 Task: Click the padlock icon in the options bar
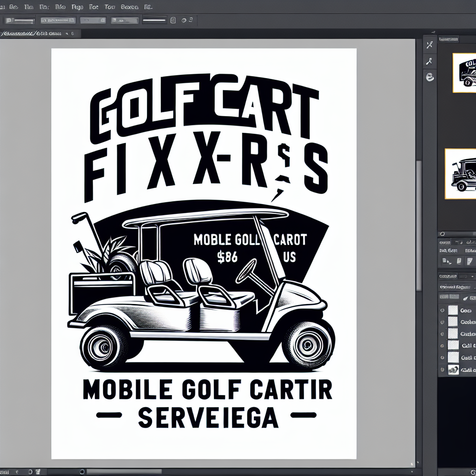(x=173, y=20)
